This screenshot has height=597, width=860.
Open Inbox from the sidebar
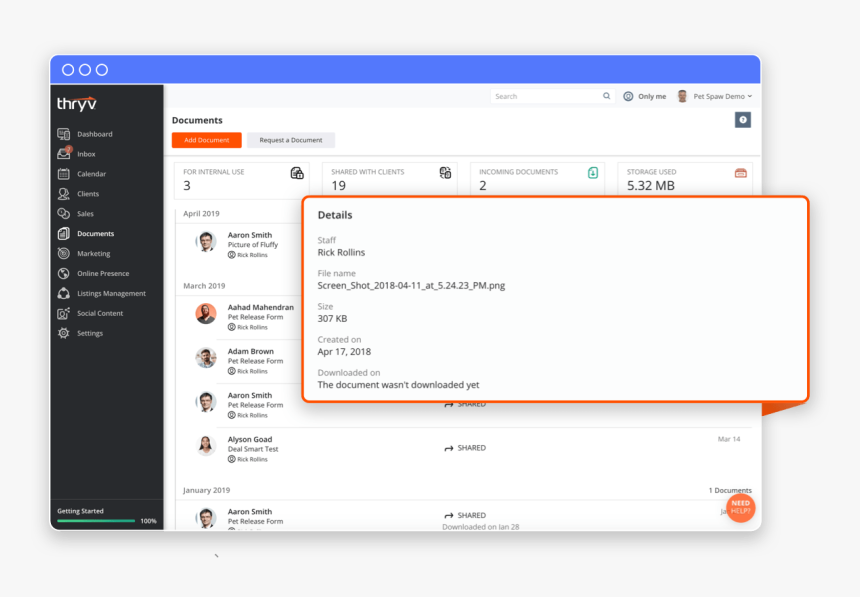coord(86,154)
